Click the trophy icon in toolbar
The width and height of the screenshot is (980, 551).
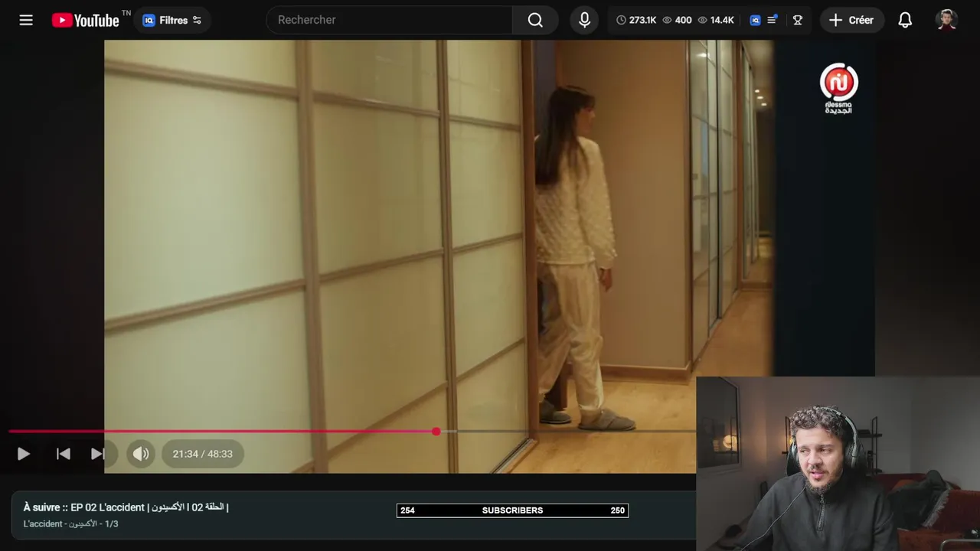click(x=797, y=20)
